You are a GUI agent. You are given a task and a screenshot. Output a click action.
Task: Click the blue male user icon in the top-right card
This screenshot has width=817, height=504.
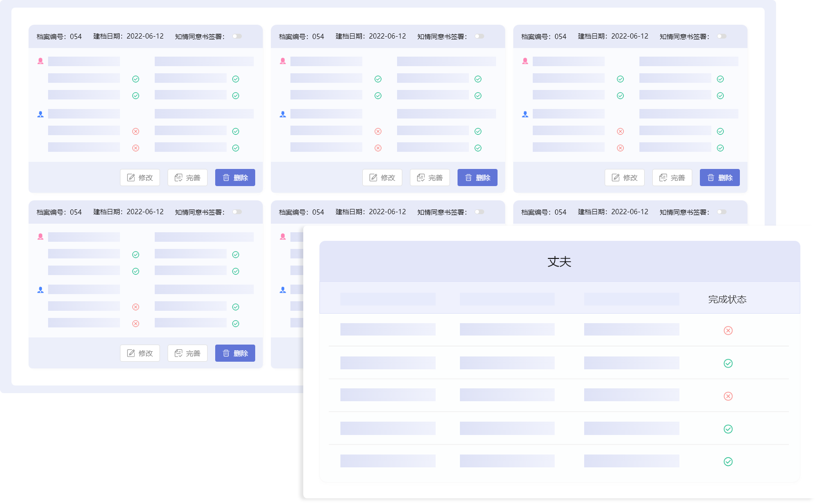point(525,114)
